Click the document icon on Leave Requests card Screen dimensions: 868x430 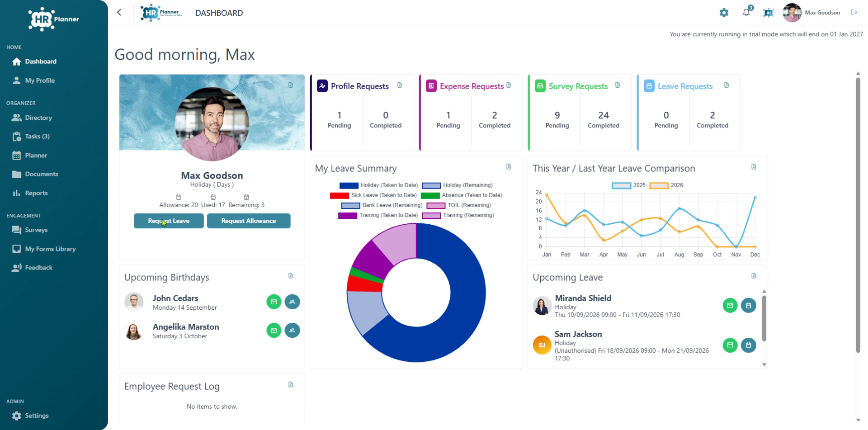(x=726, y=85)
